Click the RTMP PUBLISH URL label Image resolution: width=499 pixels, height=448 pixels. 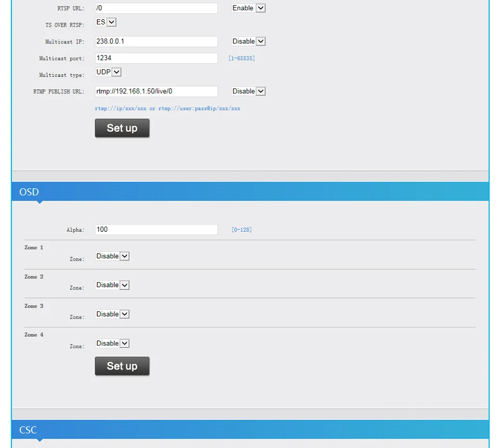pyautogui.click(x=59, y=91)
